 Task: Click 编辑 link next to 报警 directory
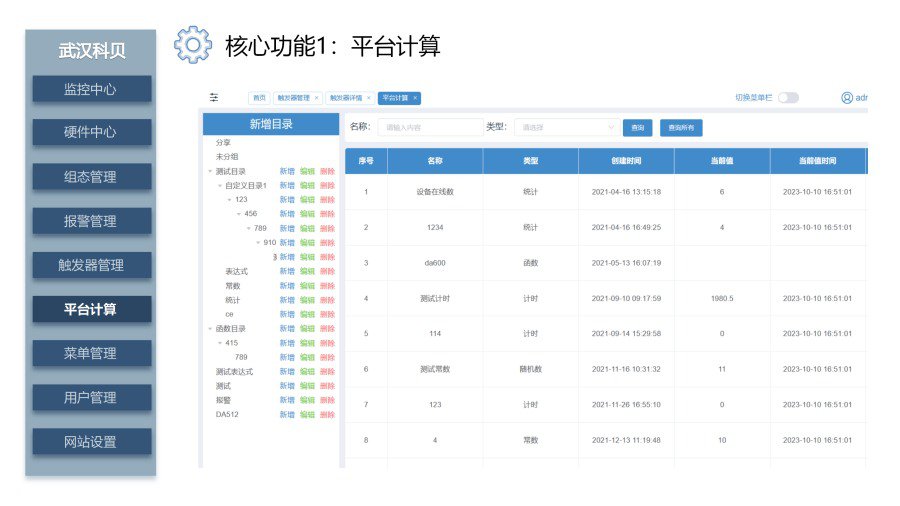pos(307,400)
